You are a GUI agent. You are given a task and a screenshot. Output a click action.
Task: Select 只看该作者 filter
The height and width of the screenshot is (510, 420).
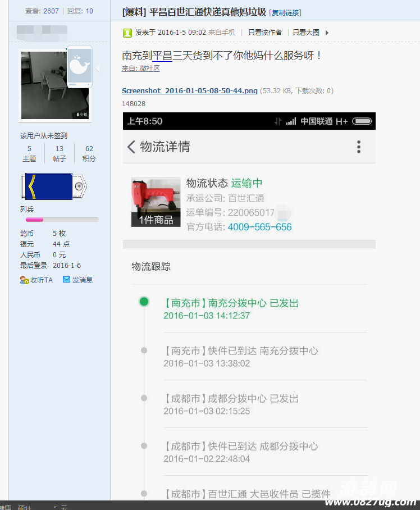click(265, 33)
